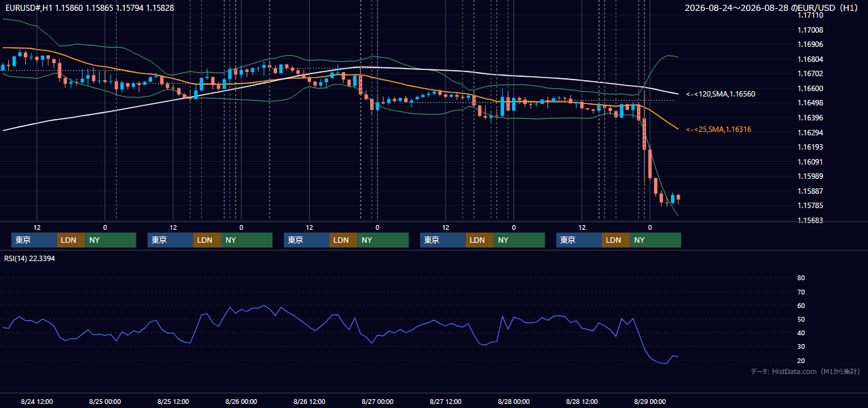Click time axis label 8/24 12:00
868x408 pixels.
point(37,402)
